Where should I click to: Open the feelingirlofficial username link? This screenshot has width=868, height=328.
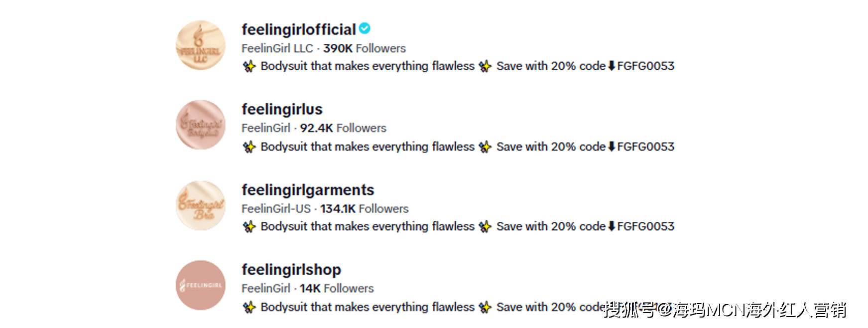(x=298, y=30)
